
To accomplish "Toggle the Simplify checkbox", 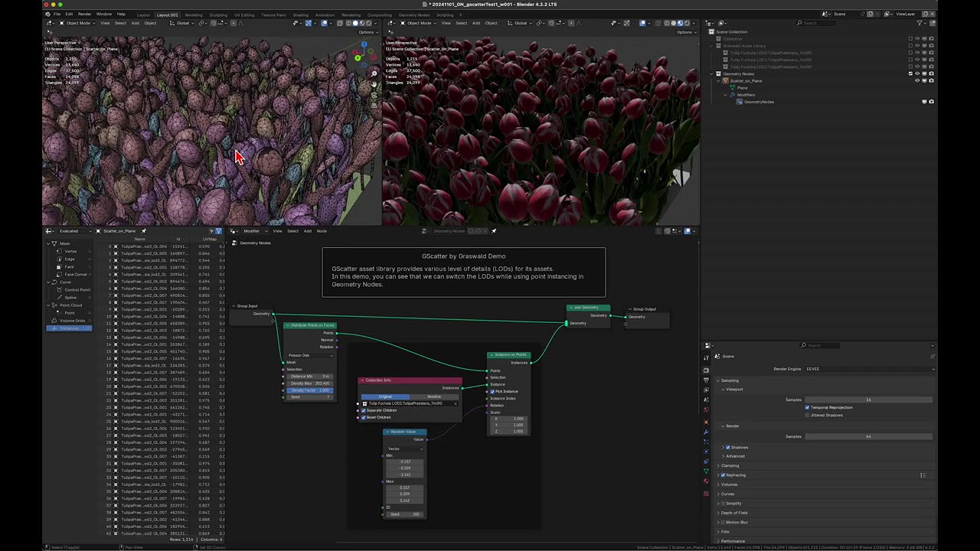I will pyautogui.click(x=723, y=504).
